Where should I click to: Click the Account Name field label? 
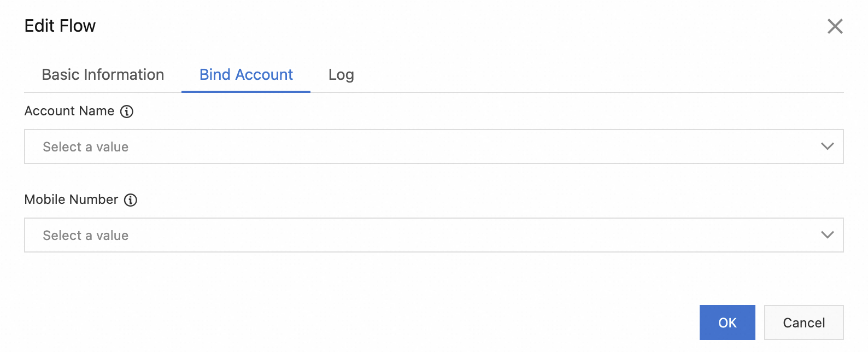coord(69,111)
